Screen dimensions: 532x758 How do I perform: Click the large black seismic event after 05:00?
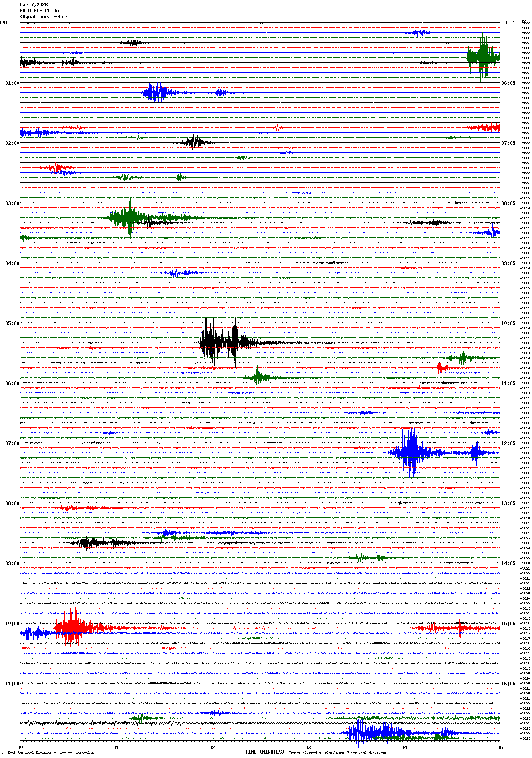coord(212,342)
